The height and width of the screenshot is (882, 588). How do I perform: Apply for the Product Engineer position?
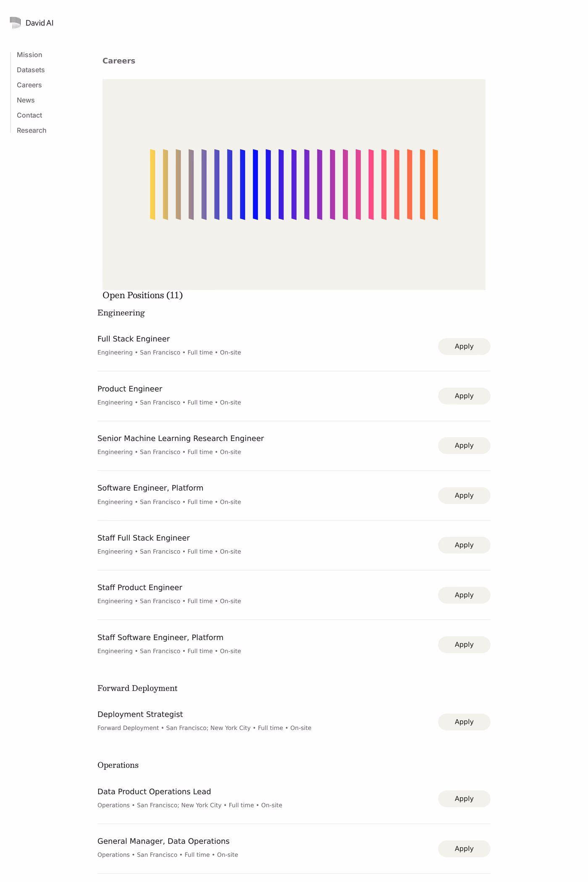(464, 396)
